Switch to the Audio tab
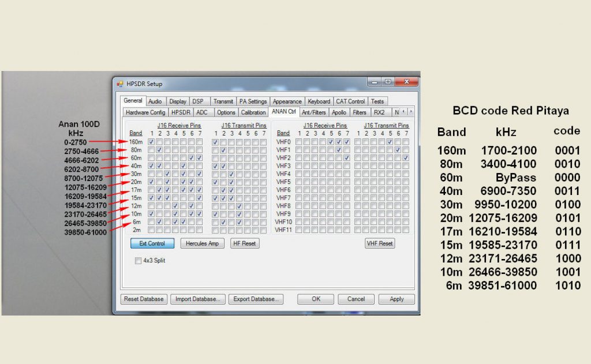 [155, 102]
